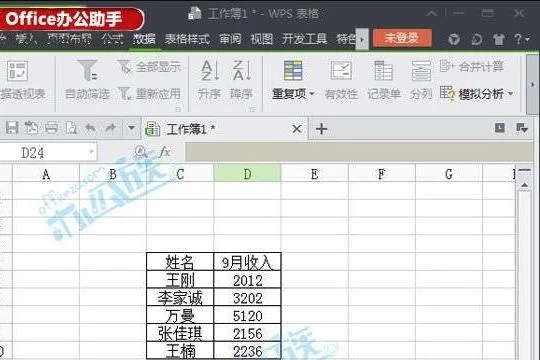Viewport: 540px width, 360px height.
Task: Undo the last action
Action: tap(91, 128)
